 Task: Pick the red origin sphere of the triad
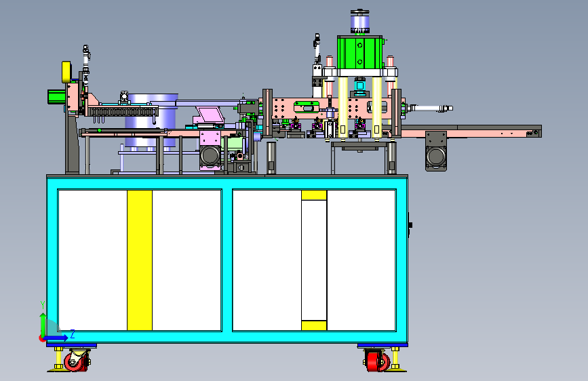pos(41,338)
